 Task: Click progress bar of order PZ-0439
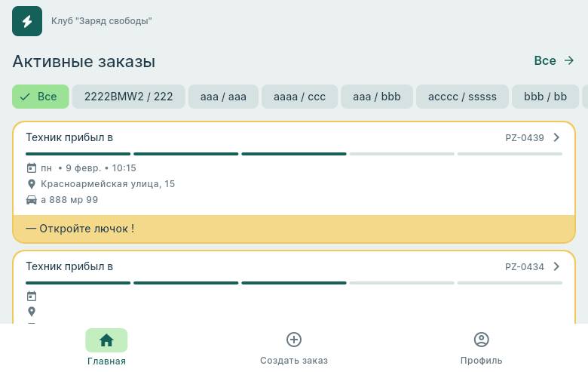(294, 154)
